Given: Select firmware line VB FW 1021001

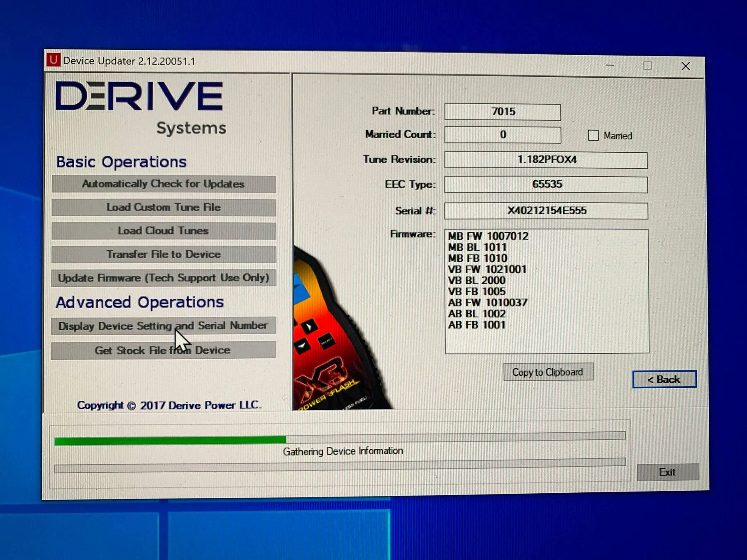Looking at the screenshot, I should click(487, 270).
